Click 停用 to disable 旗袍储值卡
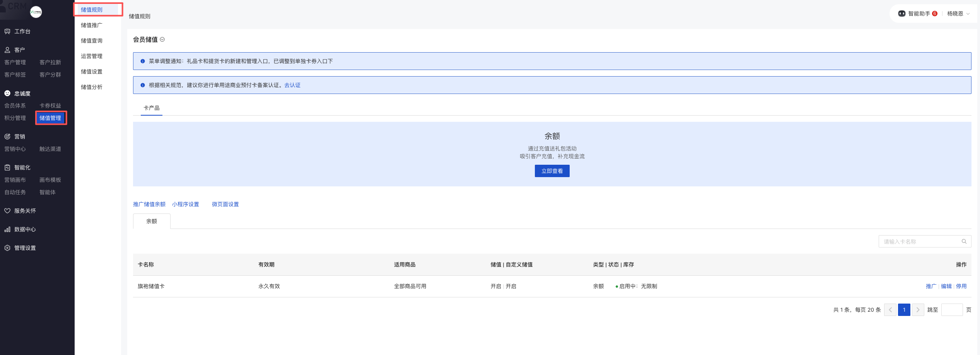The image size is (980, 355). click(x=961, y=286)
